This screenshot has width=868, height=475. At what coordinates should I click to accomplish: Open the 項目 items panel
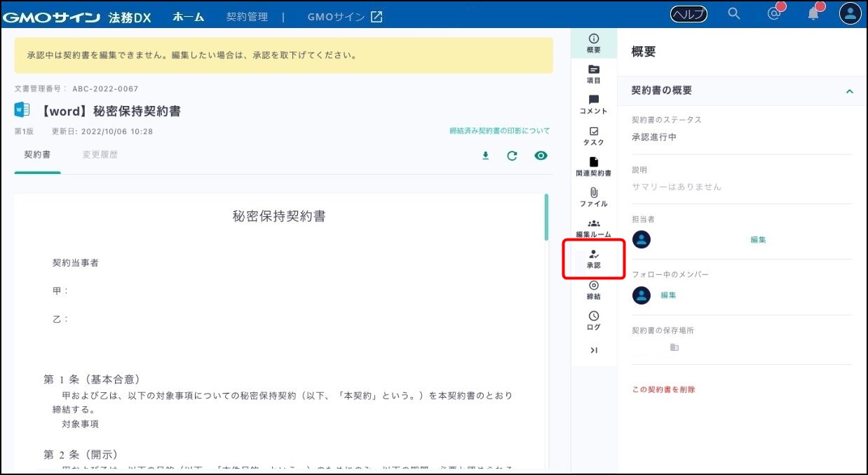pyautogui.click(x=593, y=74)
